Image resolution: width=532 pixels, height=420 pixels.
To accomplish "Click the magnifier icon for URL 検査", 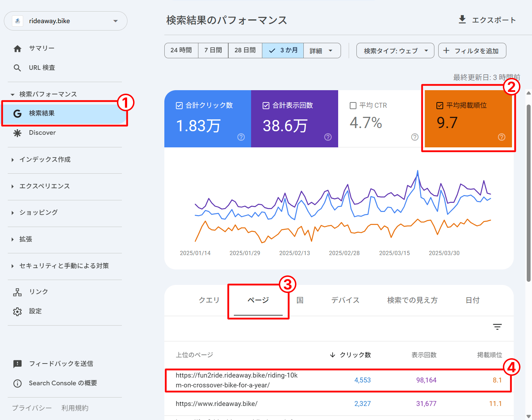I will [17, 68].
